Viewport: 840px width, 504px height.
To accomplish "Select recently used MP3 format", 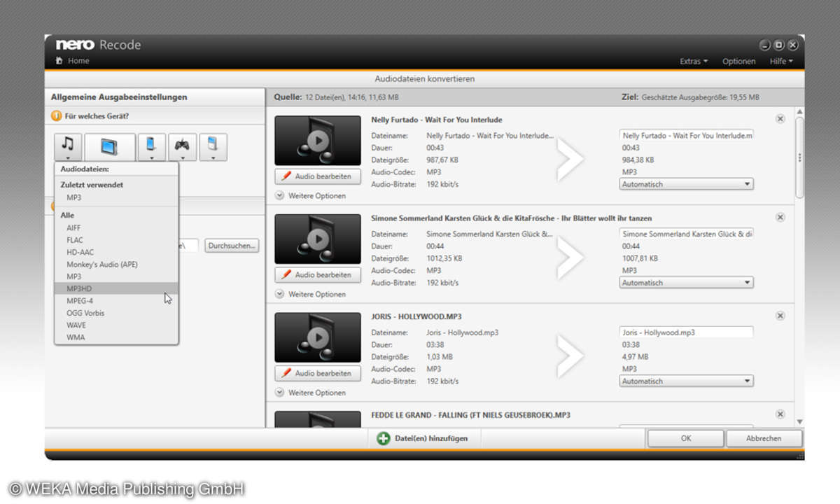I will pyautogui.click(x=116, y=197).
